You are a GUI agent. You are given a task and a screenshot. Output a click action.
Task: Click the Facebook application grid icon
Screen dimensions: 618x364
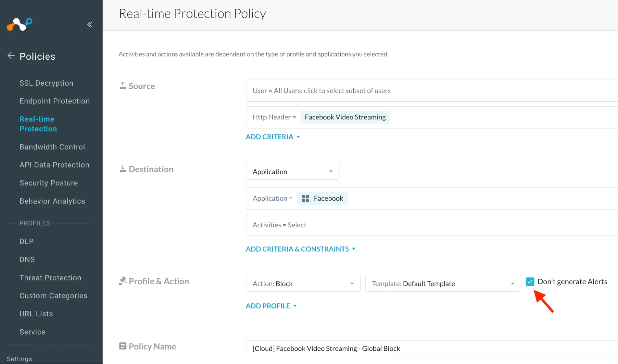pos(305,198)
